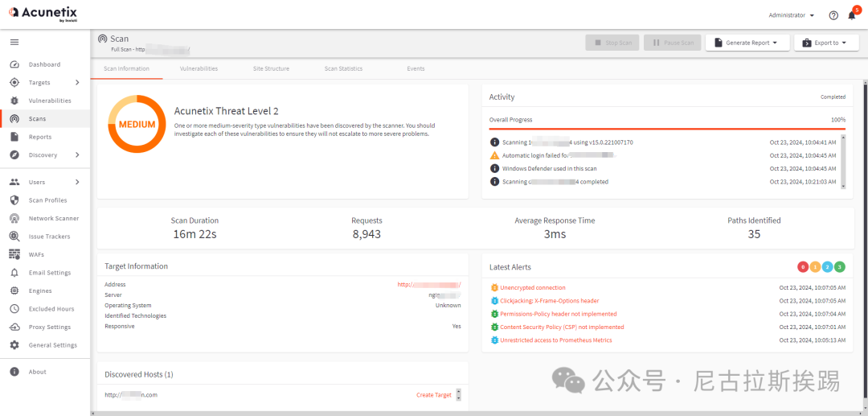Click warning icon beside Automatic login failed
The height and width of the screenshot is (416, 868).
click(x=495, y=155)
